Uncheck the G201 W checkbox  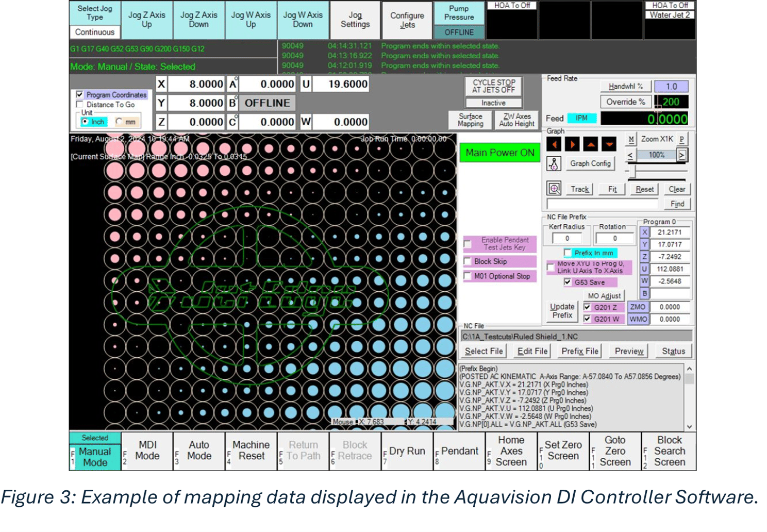pyautogui.click(x=587, y=319)
